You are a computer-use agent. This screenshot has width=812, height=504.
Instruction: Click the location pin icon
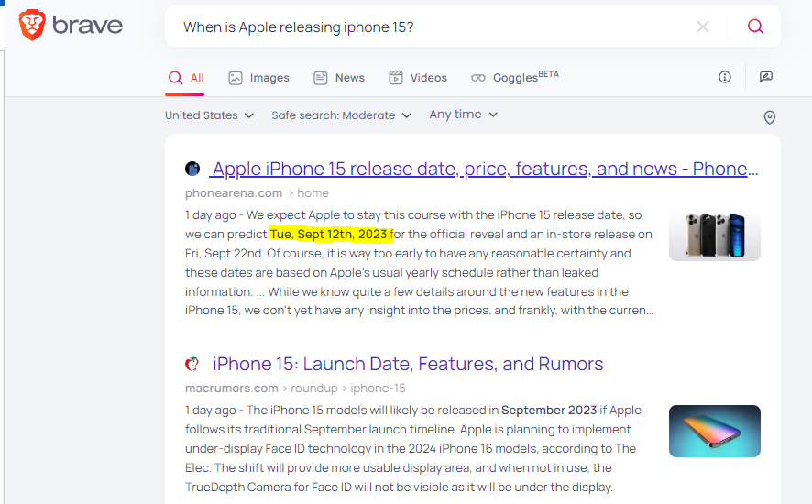click(x=770, y=117)
